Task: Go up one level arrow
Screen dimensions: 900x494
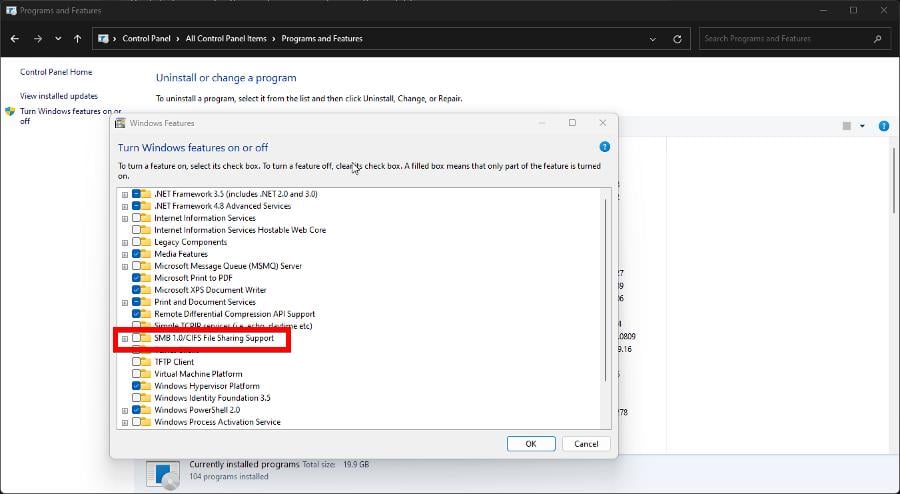Action: [x=77, y=38]
